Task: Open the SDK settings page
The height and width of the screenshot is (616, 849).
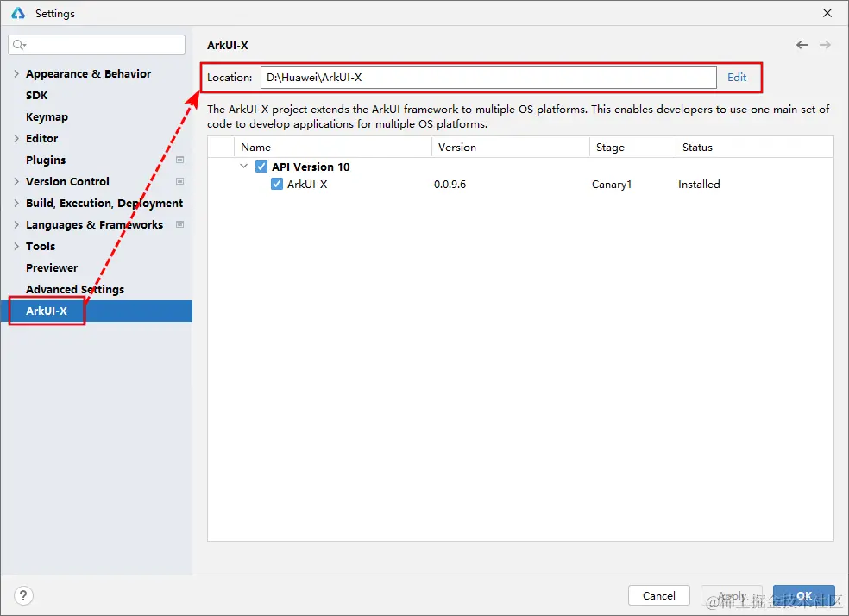Action: (x=37, y=95)
